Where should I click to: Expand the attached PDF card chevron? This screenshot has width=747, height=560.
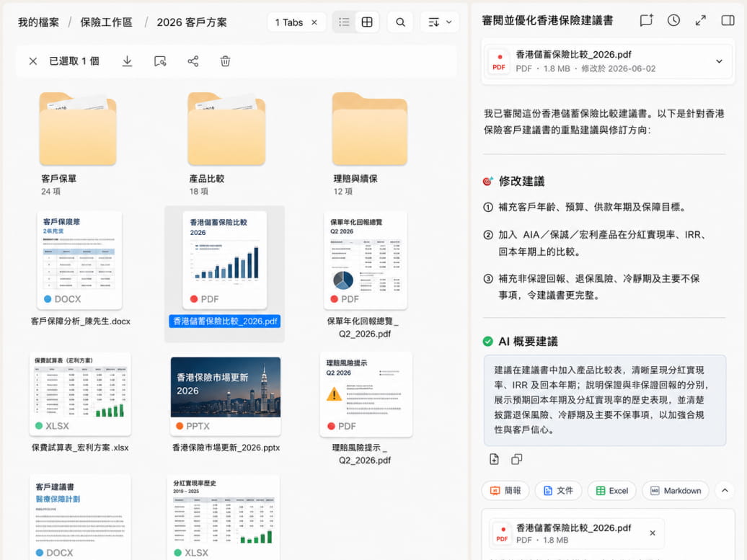point(719,61)
